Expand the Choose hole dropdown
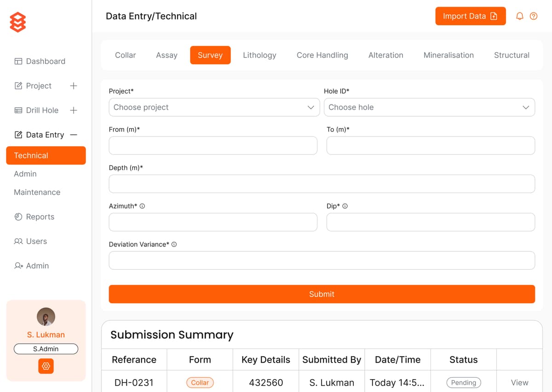Image resolution: width=552 pixels, height=392 pixels. (x=430, y=107)
